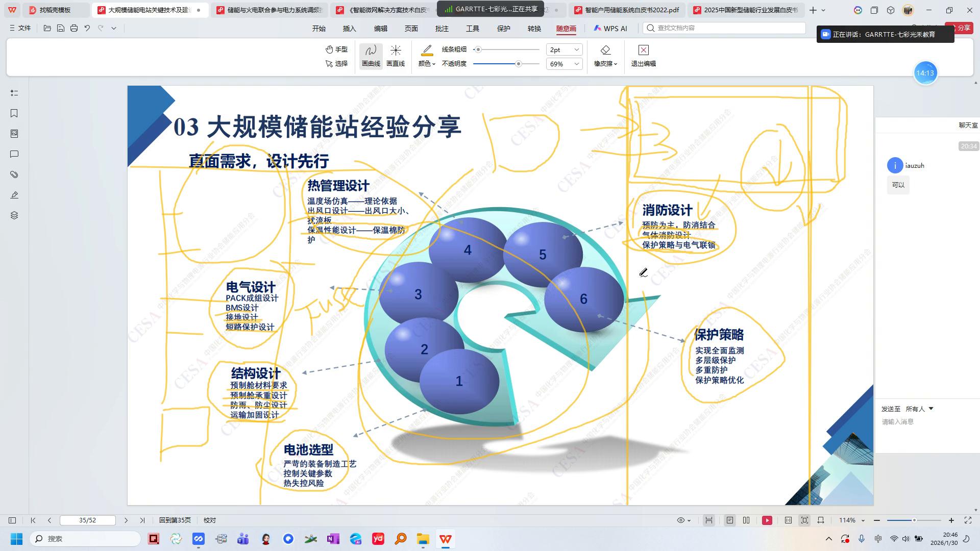This screenshot has height=551, width=980.
Task: Open the bookmark panel in left sidebar
Action: pos(14,113)
